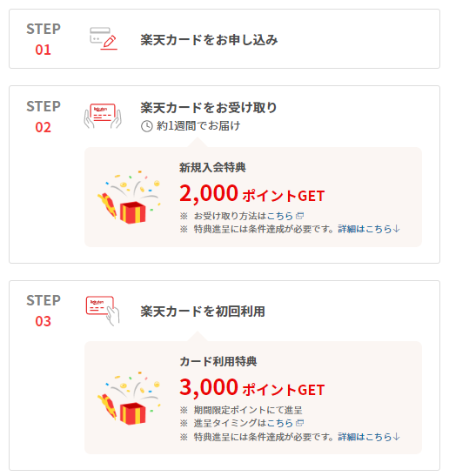Open the 進呈タイミング こちら link
The height and width of the screenshot is (476, 449).
(279, 423)
